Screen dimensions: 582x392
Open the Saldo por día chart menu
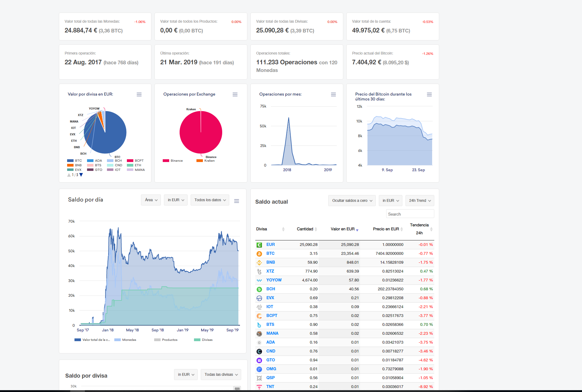(x=237, y=201)
